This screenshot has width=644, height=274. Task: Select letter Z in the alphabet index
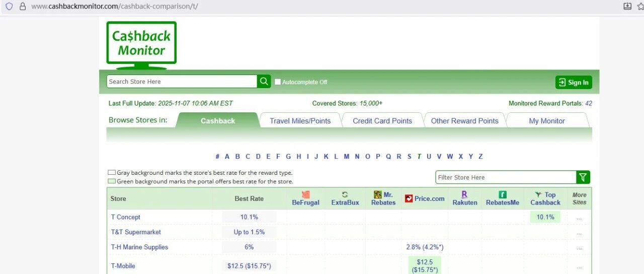pyautogui.click(x=480, y=157)
